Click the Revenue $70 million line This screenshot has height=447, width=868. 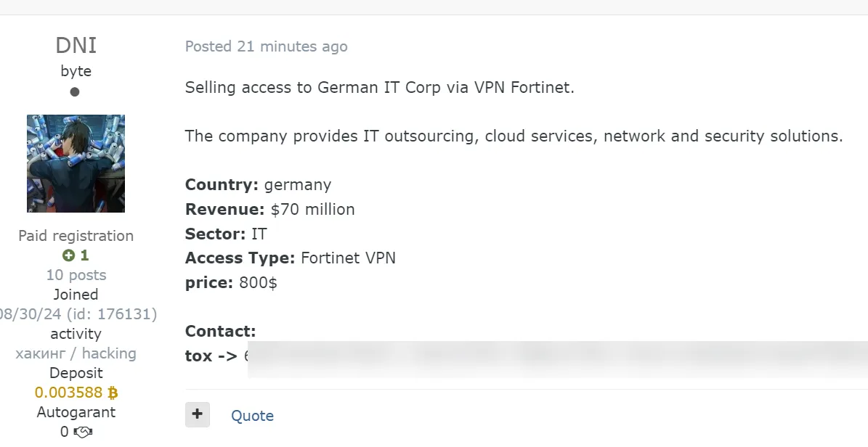[x=269, y=210]
